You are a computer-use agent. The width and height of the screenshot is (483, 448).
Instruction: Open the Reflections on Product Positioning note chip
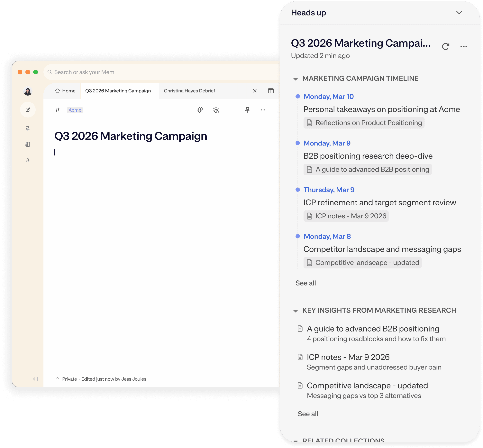click(x=364, y=123)
